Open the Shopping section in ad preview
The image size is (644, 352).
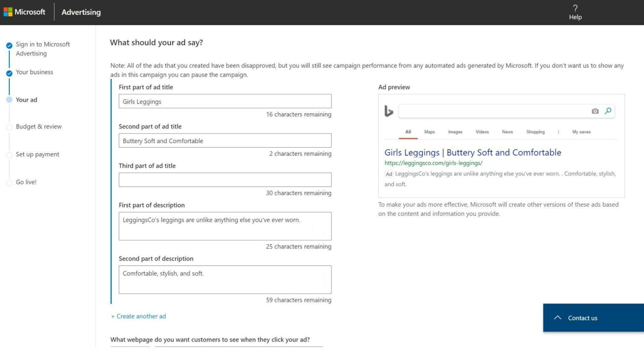pyautogui.click(x=535, y=132)
